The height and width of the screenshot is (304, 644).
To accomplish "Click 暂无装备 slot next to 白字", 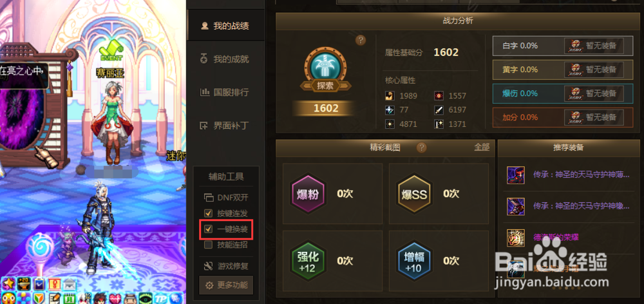I will click(594, 46).
